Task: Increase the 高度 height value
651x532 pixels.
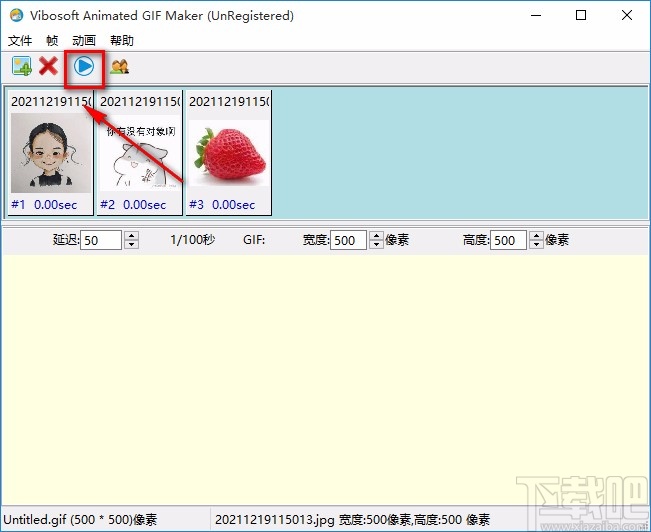Action: 536,235
